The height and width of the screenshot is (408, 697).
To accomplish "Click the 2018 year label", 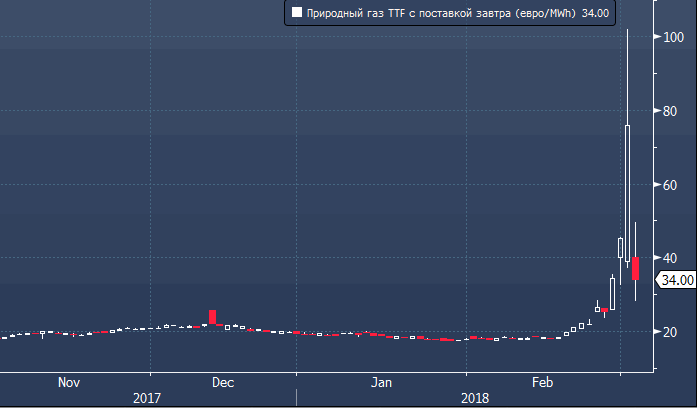I will click(475, 398).
